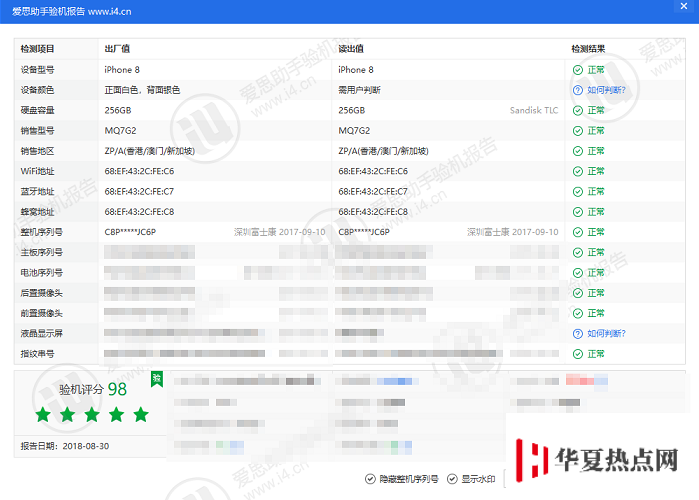The height and width of the screenshot is (500, 699).
Task: Click the 验机评分 98 score
Action: pyautogui.click(x=93, y=389)
